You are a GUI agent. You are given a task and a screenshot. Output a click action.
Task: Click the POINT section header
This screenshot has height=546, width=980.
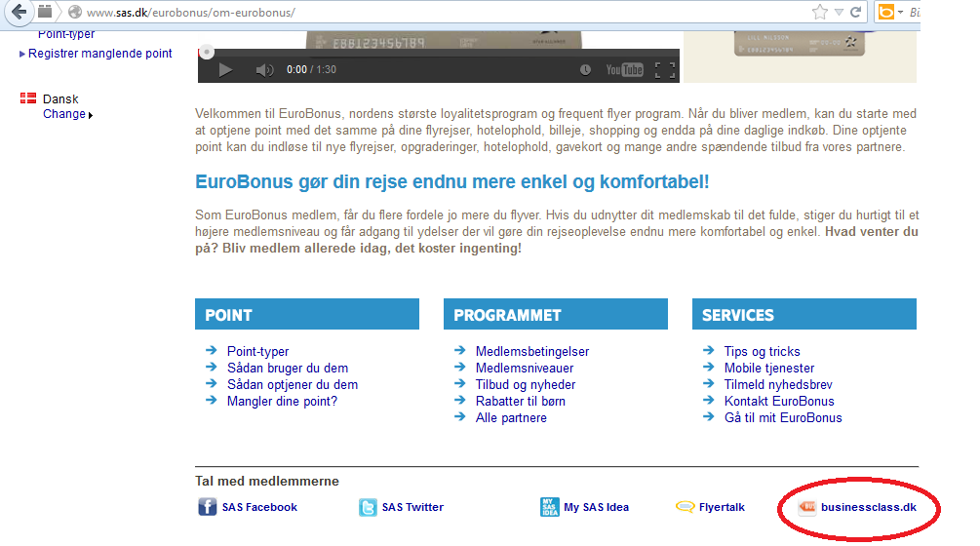pos(307,314)
